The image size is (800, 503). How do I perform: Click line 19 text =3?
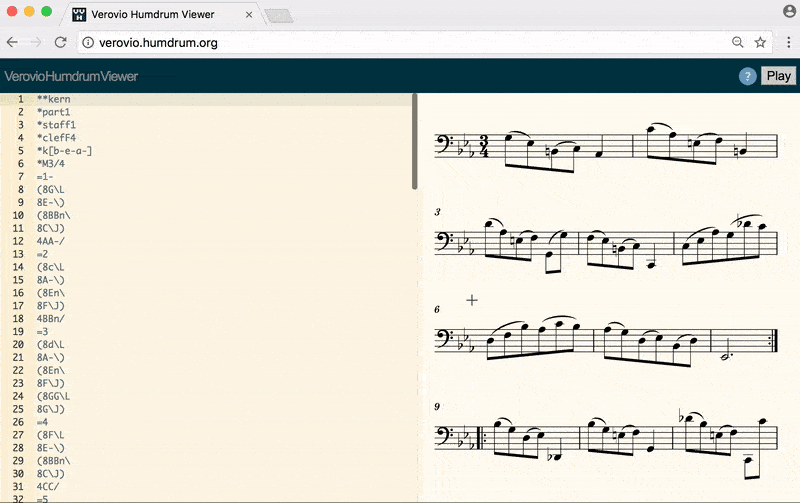click(42, 332)
